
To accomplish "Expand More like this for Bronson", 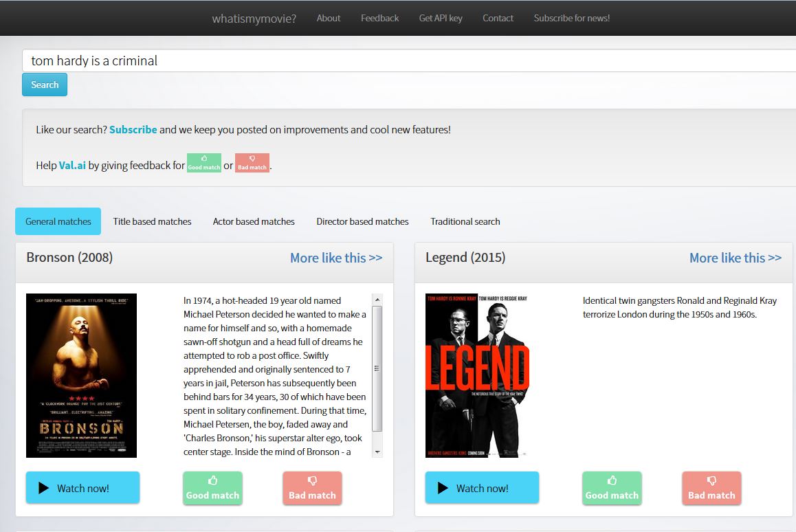I will point(336,258).
